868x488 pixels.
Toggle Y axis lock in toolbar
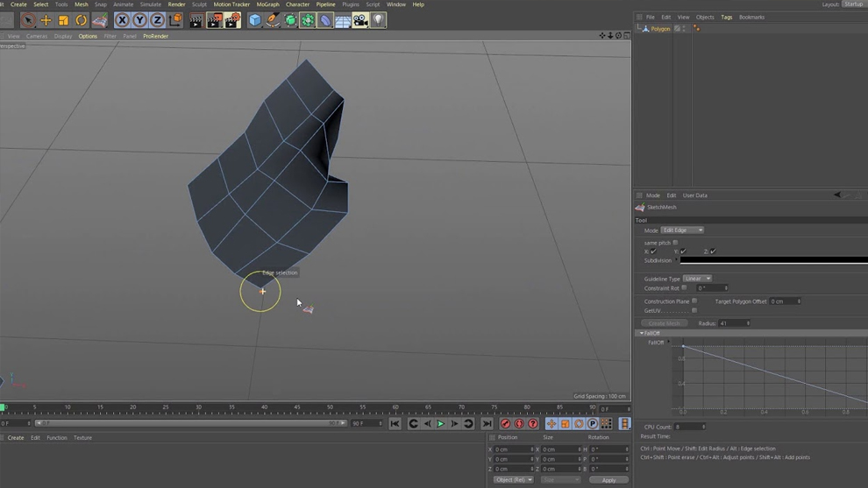139,20
